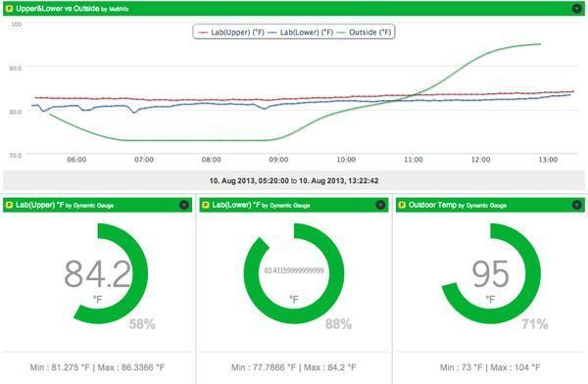The height and width of the screenshot is (384, 588).
Task: Click the green Outside line's peak near 13:00
Action: [x=539, y=44]
